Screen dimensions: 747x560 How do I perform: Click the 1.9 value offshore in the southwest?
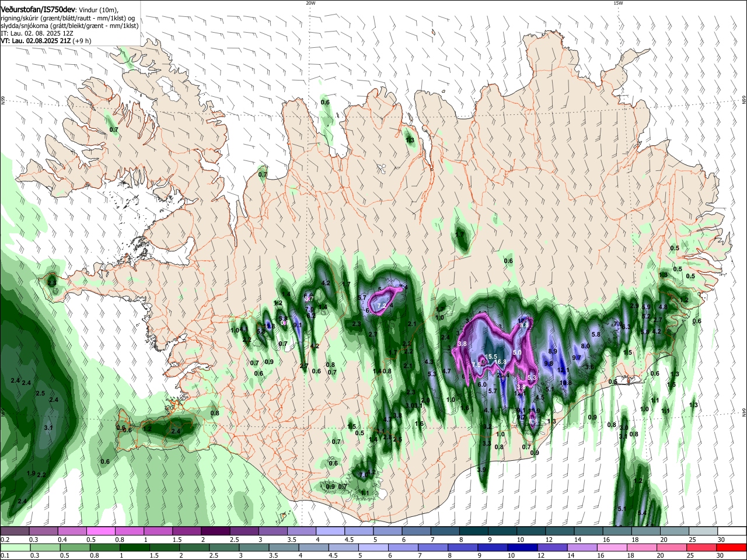[x=32, y=473]
